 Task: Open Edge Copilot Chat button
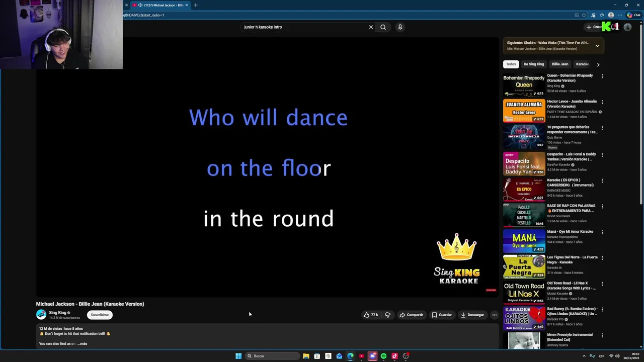[x=633, y=15]
